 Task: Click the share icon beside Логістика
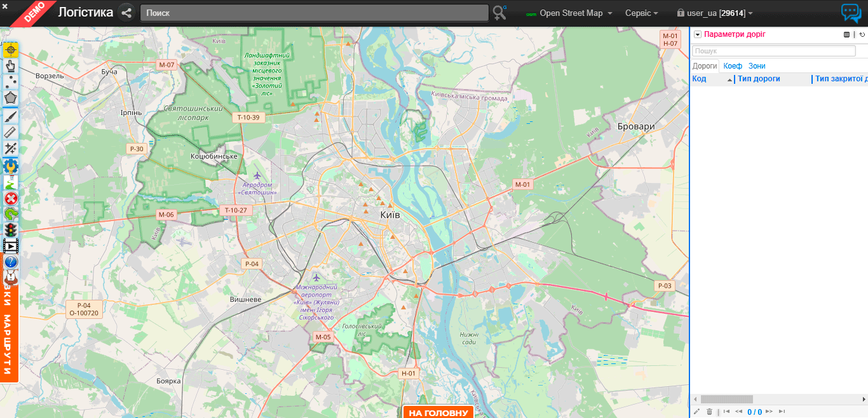126,13
